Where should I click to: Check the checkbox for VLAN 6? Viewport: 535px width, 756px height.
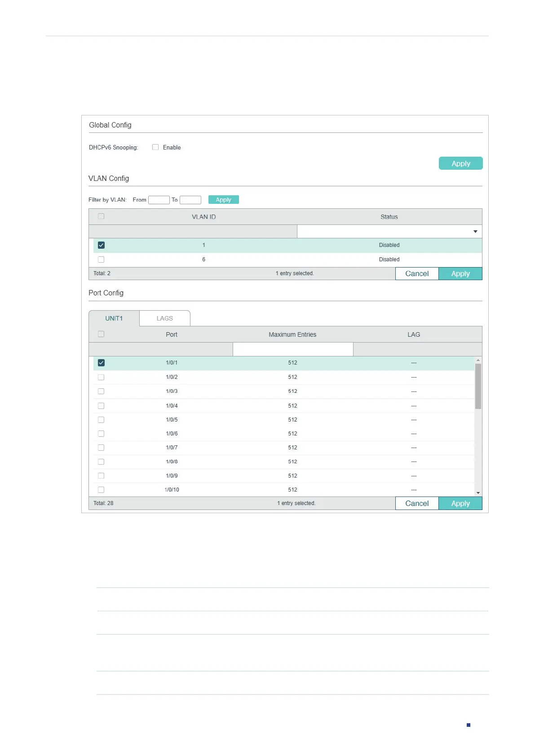tap(101, 259)
